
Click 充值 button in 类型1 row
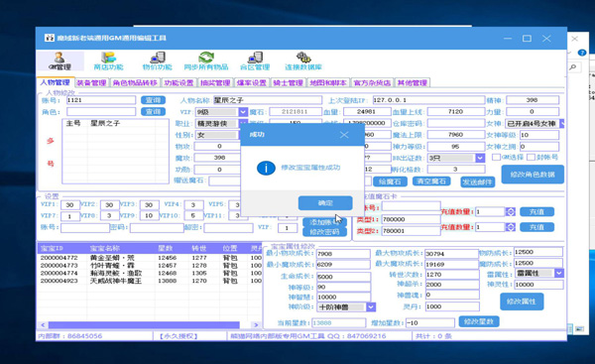pyautogui.click(x=536, y=212)
